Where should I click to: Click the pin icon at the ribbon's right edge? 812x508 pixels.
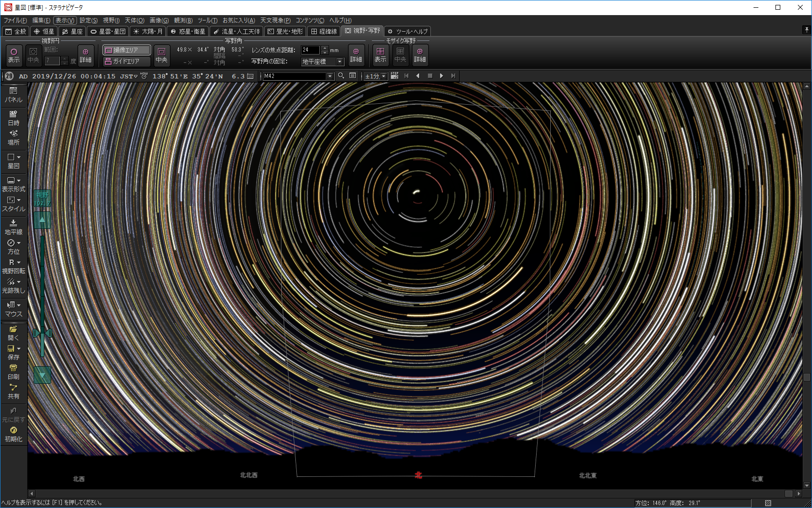point(807,30)
